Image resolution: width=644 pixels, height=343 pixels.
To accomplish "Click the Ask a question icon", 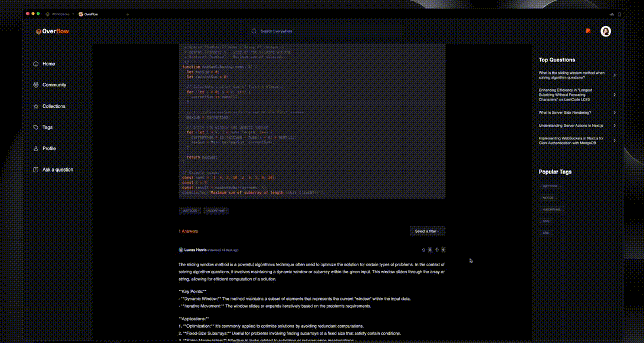I will 36,169.
